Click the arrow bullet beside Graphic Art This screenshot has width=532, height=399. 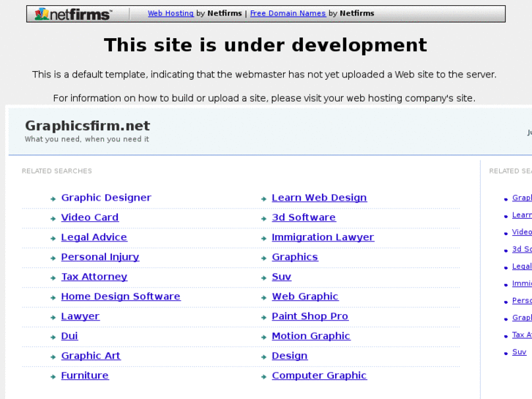point(53,357)
